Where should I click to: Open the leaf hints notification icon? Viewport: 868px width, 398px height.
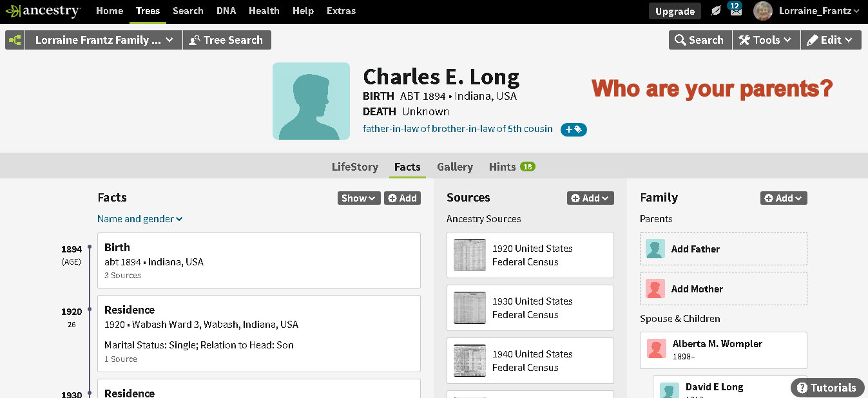coord(716,11)
